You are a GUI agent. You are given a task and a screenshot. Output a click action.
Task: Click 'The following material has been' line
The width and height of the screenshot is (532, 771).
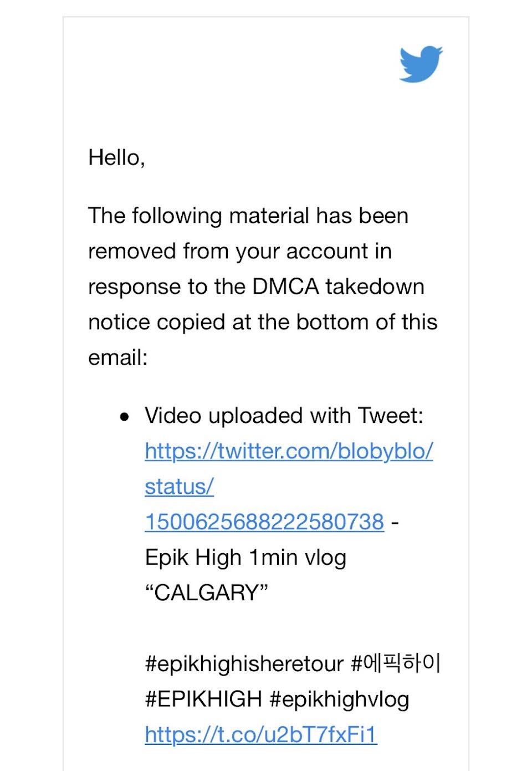coord(248,216)
